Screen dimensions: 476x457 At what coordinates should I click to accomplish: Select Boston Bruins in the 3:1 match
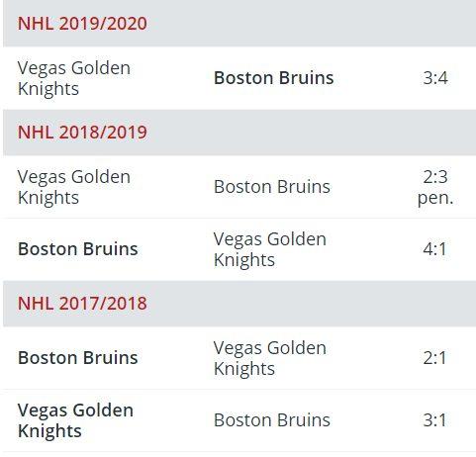(272, 420)
